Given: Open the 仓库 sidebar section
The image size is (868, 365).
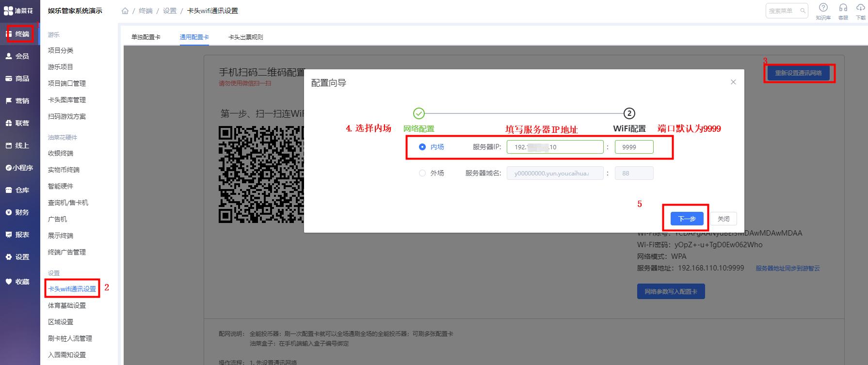Looking at the screenshot, I should pos(20,190).
